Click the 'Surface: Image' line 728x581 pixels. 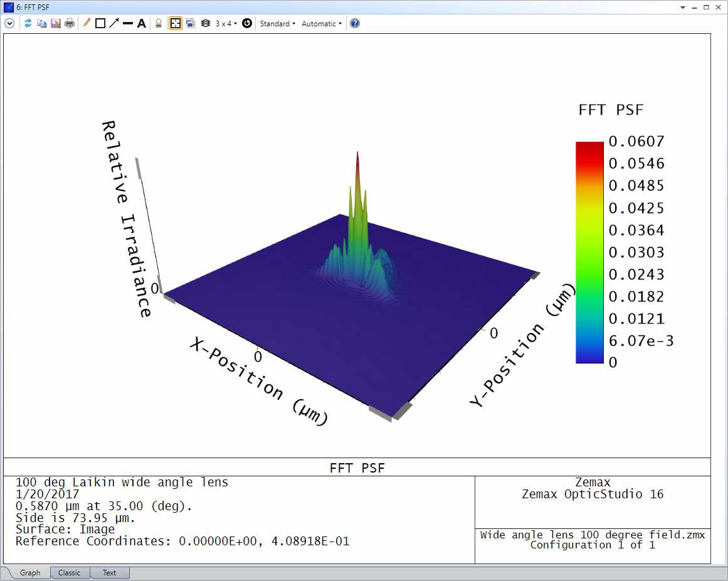65,530
